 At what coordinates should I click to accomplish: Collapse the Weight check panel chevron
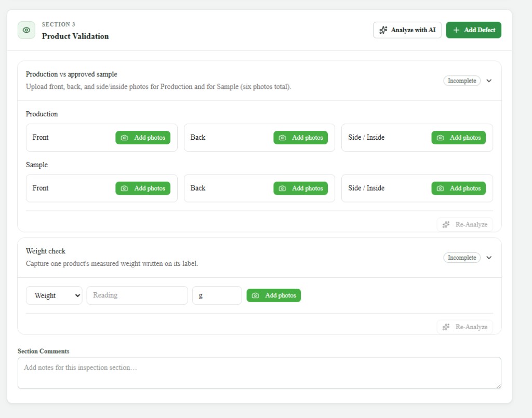click(489, 258)
